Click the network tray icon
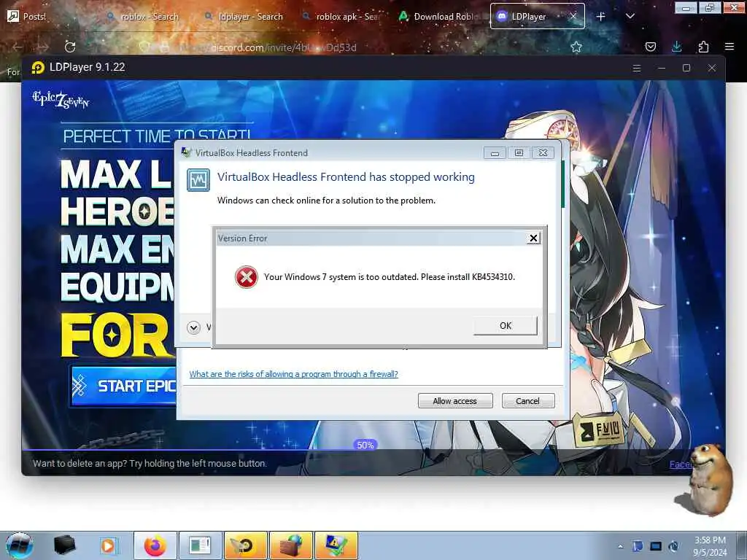 pos(656,546)
